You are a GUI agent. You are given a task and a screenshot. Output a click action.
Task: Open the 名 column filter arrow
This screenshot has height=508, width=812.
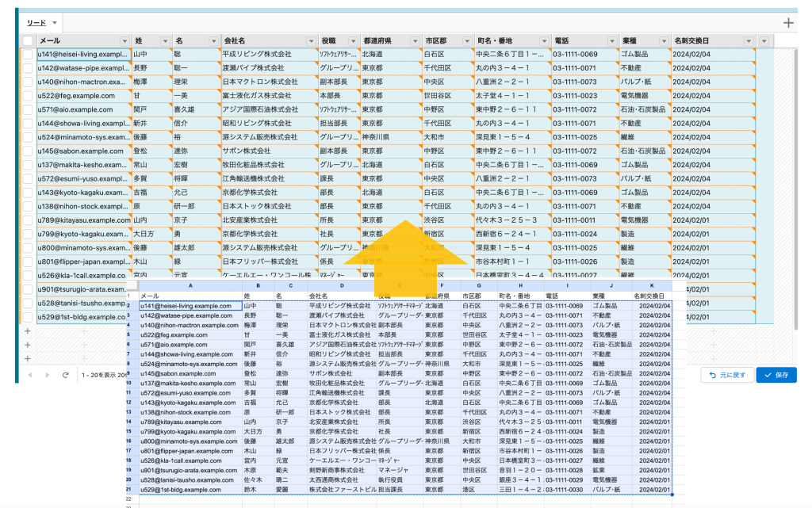coord(213,41)
